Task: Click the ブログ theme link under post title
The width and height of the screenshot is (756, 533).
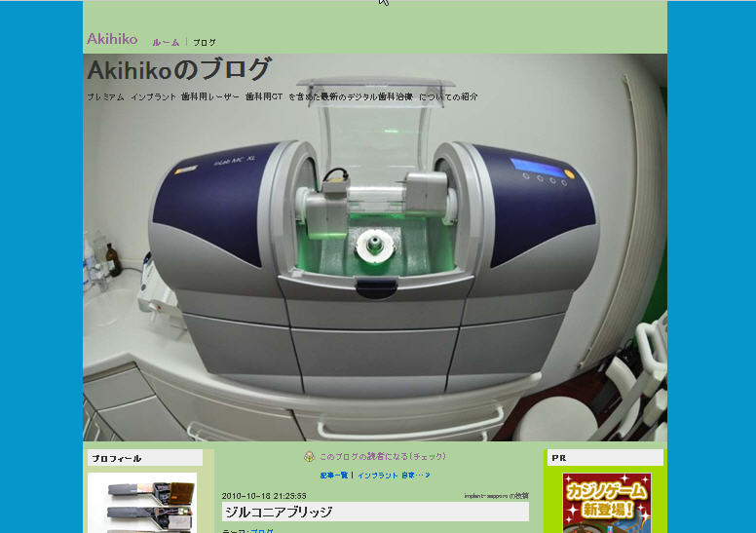Action: 262,531
